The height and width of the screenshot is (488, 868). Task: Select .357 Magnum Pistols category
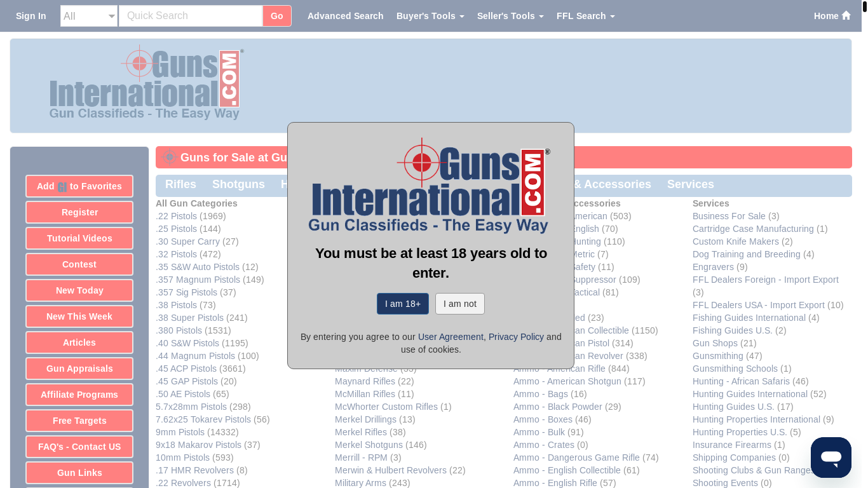(198, 280)
